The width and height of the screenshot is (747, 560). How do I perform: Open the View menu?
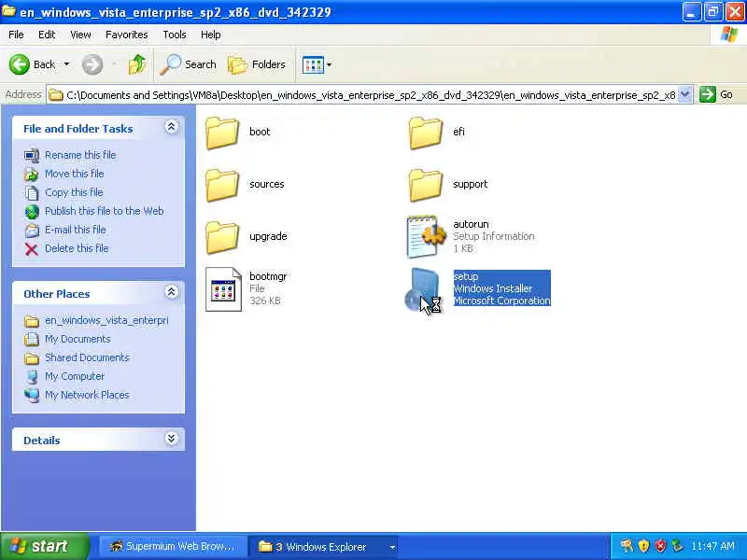[x=80, y=35]
